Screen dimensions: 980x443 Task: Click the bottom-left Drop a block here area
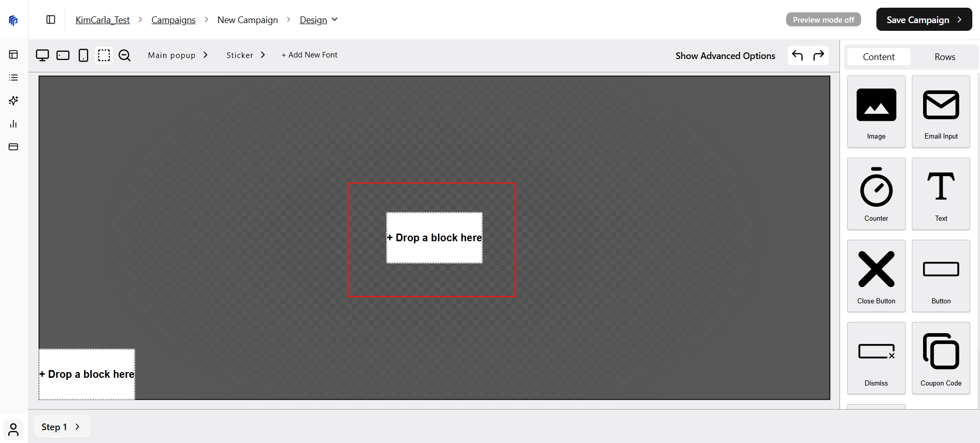click(87, 374)
